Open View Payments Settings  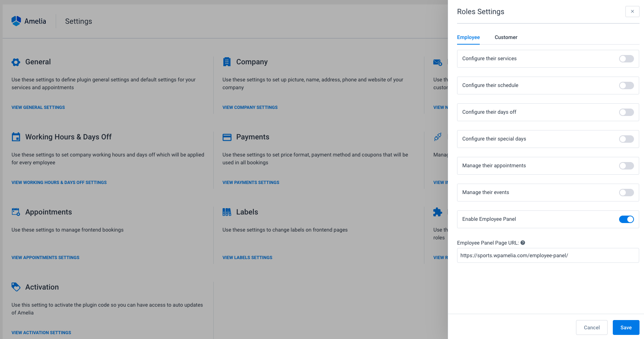click(x=250, y=182)
